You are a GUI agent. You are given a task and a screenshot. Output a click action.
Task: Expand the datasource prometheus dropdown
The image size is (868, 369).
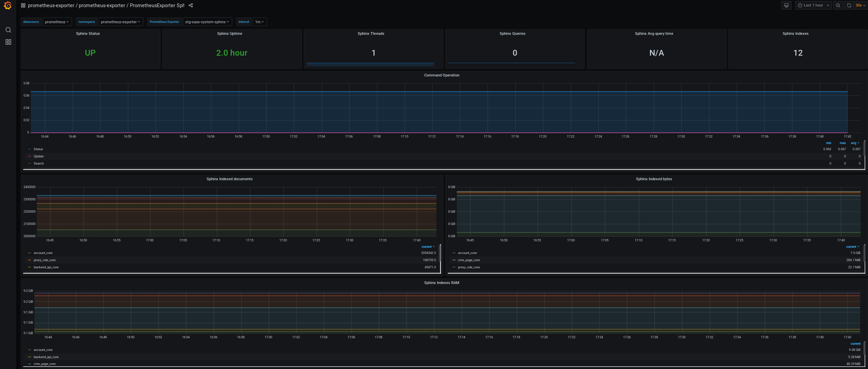click(56, 22)
